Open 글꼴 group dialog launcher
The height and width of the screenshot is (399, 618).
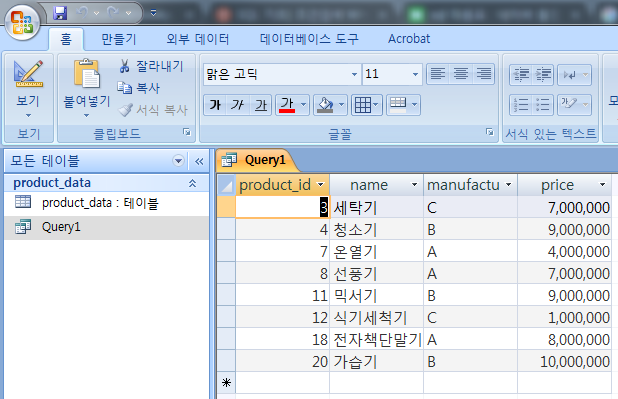coord(490,132)
